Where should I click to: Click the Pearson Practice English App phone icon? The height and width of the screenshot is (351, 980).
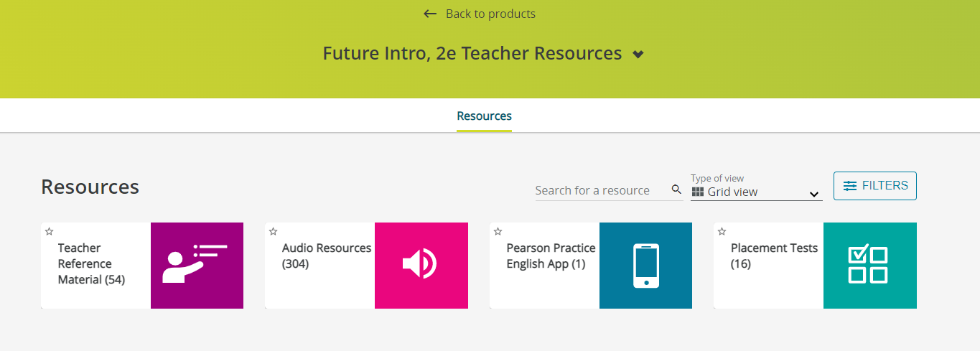coord(645,265)
